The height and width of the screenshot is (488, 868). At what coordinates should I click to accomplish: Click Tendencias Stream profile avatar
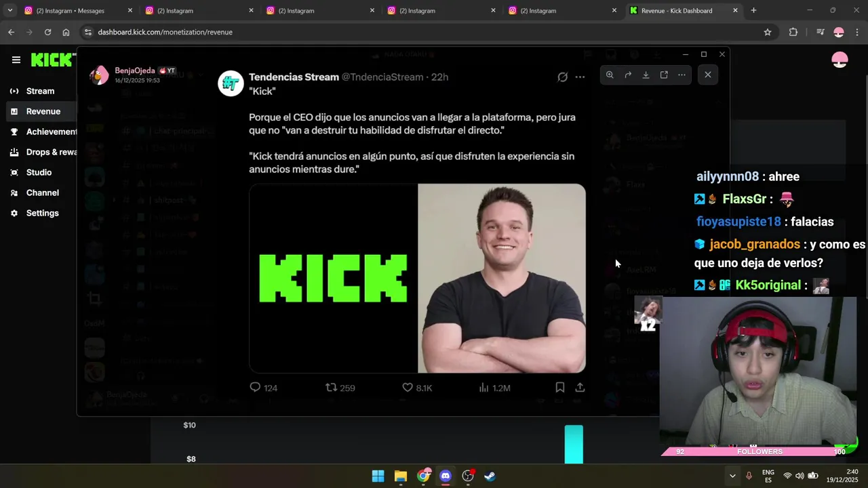pos(231,83)
